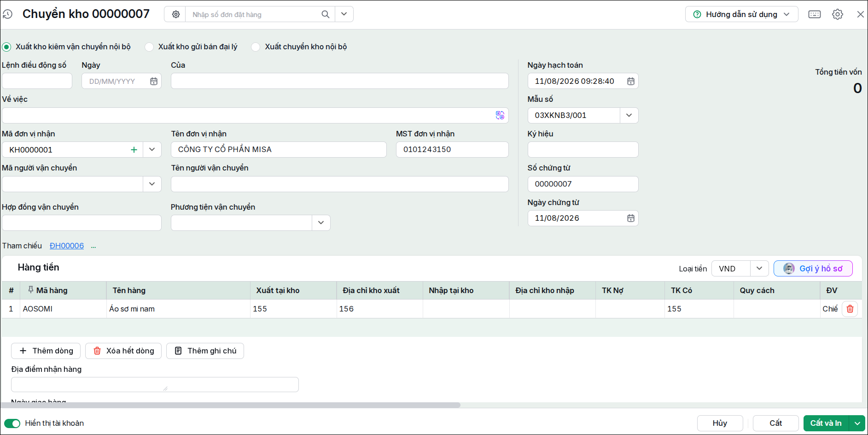Click the translate icon in Về việc field
868x435 pixels.
pyautogui.click(x=500, y=115)
